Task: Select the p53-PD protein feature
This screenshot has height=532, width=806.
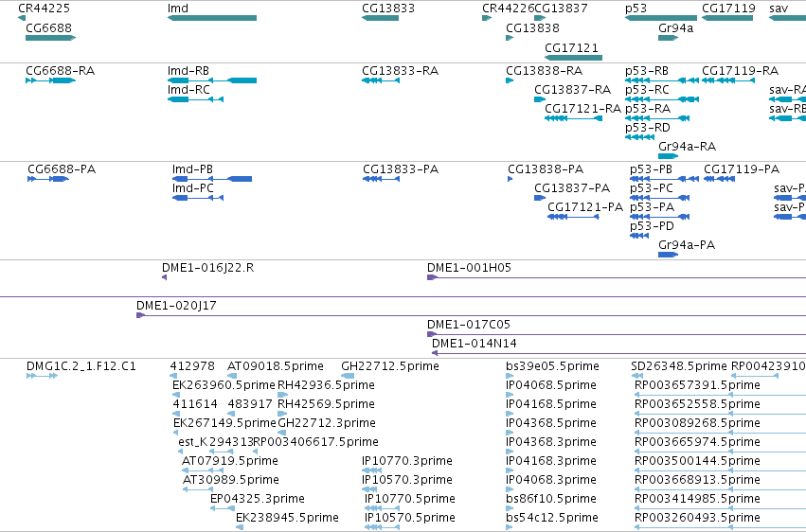Action: point(639,236)
